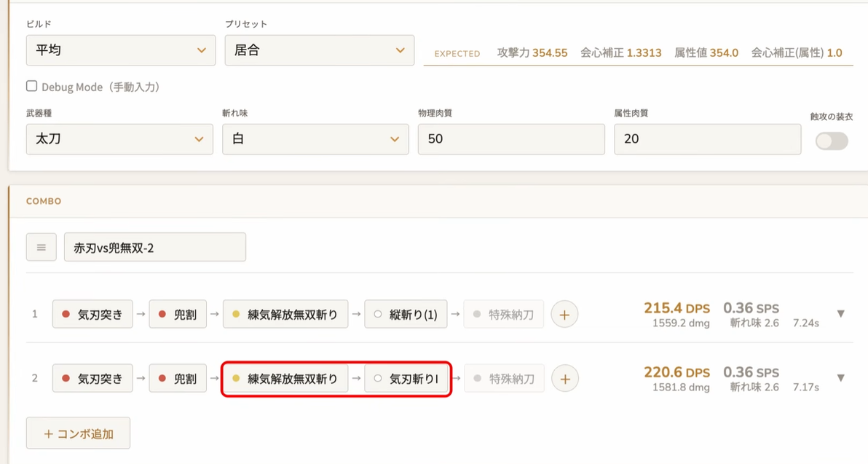Image resolution: width=868 pixels, height=464 pixels.
Task: Select the 縦斬り(1) move chip
Action: (x=406, y=315)
